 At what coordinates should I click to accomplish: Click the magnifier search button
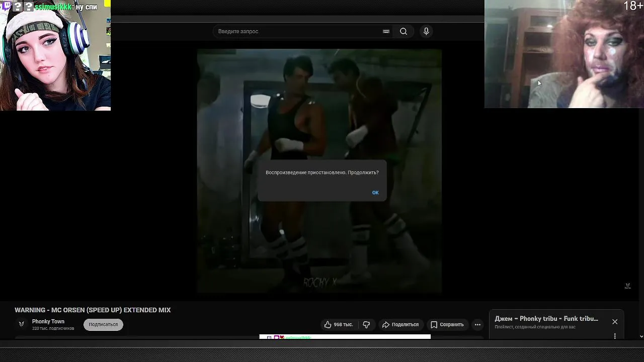(x=404, y=31)
